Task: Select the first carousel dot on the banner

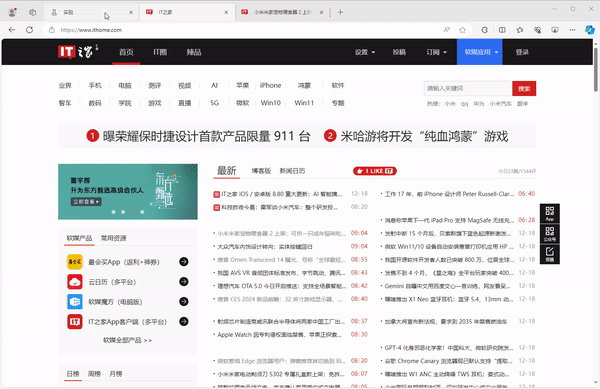Action: pos(113,212)
